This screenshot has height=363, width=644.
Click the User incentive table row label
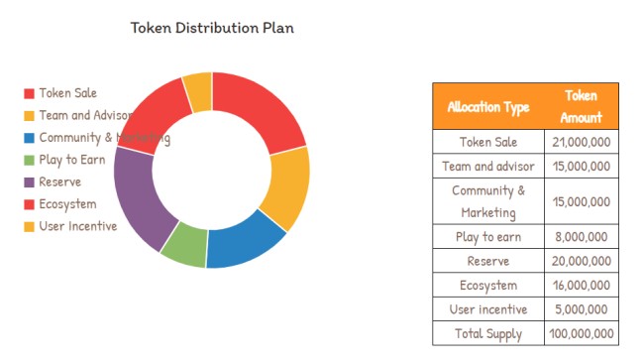coord(488,309)
